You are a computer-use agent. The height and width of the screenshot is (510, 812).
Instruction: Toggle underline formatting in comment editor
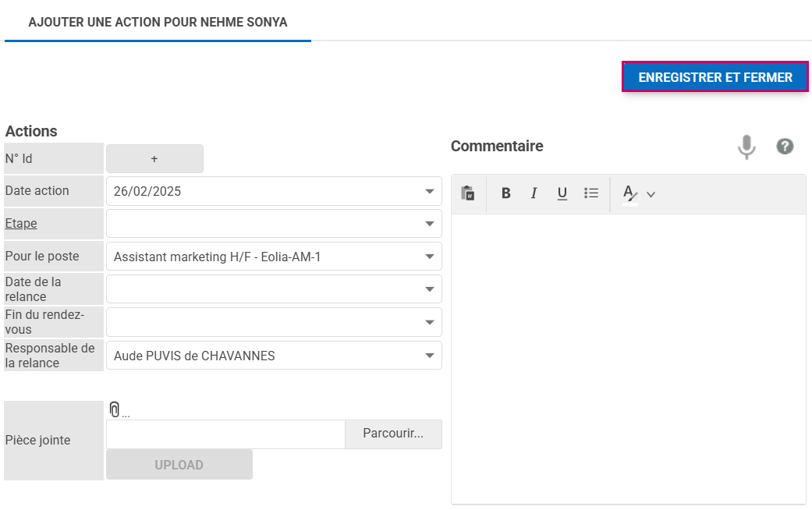point(562,193)
